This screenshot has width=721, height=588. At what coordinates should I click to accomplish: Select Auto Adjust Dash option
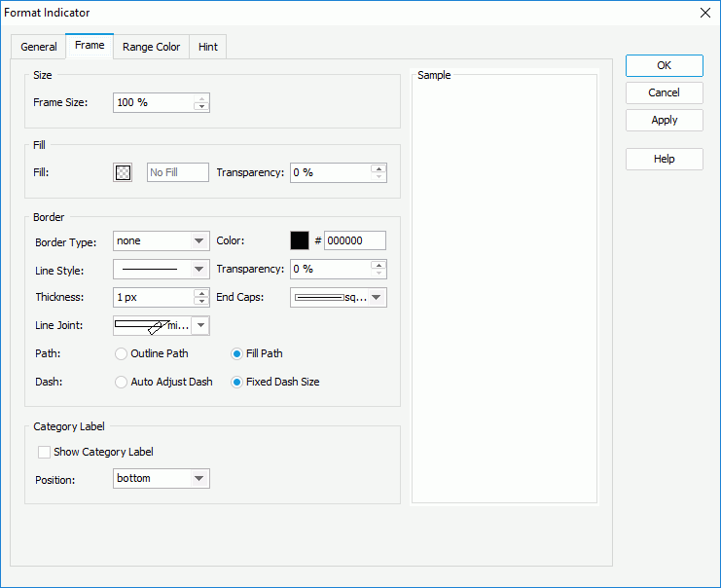(x=122, y=383)
